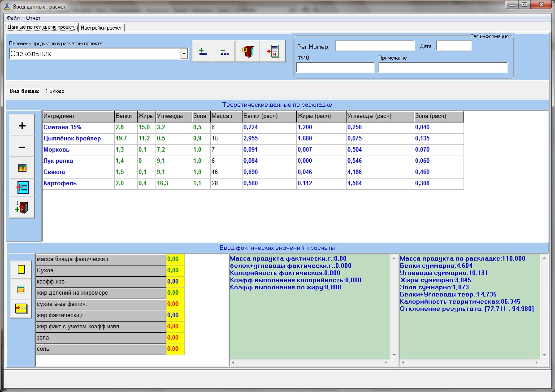Viewport: 555px width, 392px height.
Task: Click the сухие в-ва фактич. value cell
Action: [175, 304]
